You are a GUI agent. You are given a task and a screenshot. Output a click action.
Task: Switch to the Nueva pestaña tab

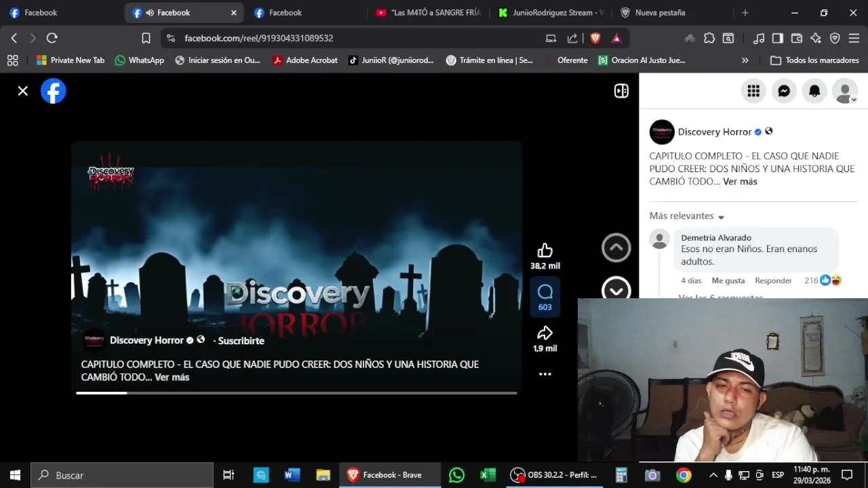point(671,12)
